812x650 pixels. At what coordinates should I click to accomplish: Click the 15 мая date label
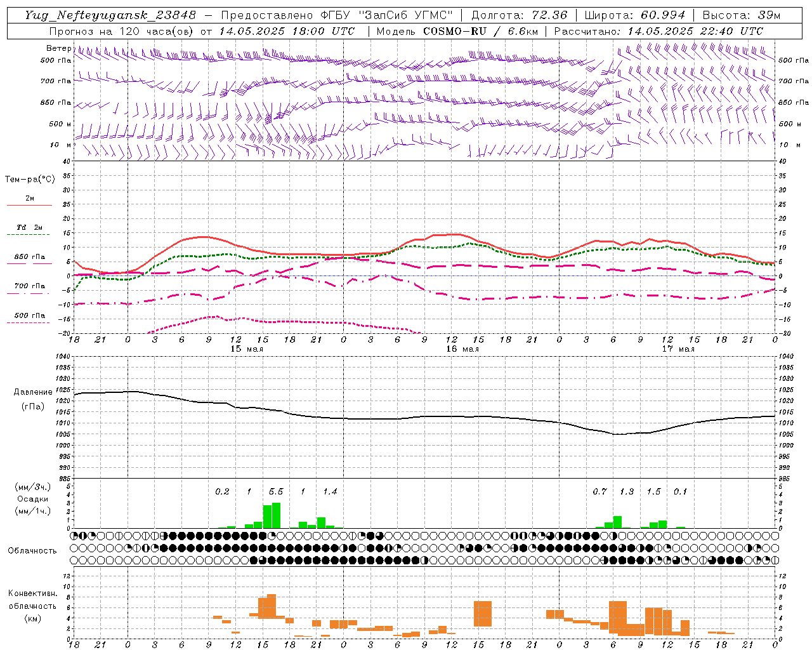click(247, 349)
